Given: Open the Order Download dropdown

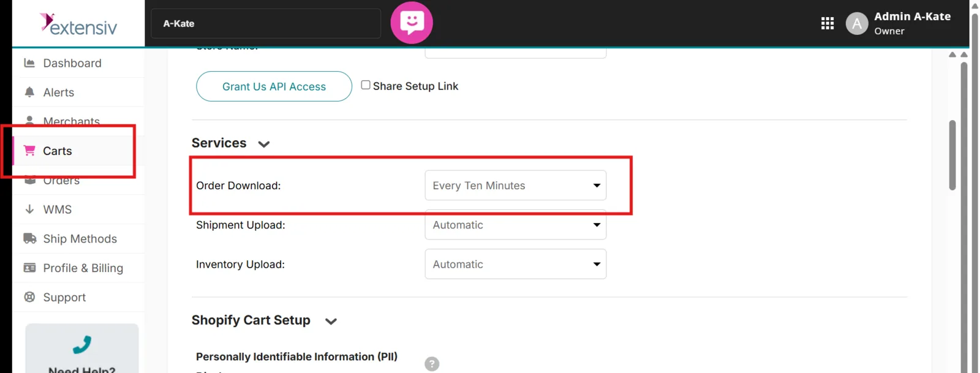Looking at the screenshot, I should 516,186.
